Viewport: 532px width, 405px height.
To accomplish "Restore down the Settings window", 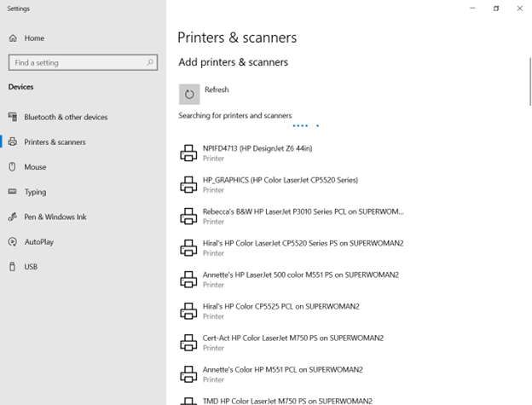I will coord(496,9).
